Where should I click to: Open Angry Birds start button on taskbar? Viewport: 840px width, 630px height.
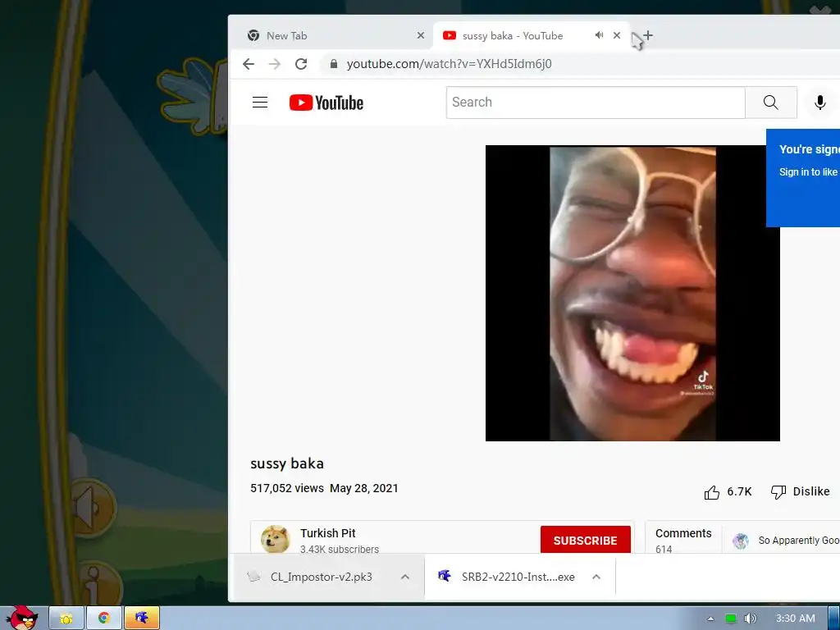point(22,619)
